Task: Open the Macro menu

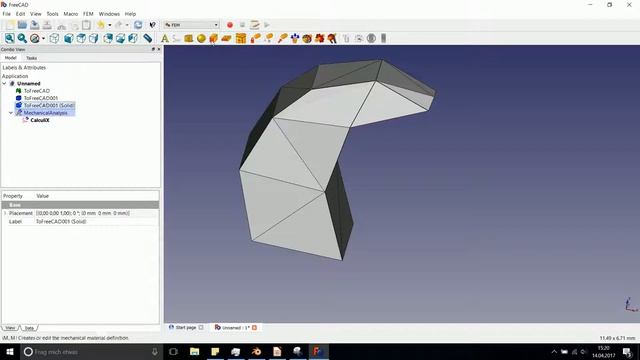Action: pyautogui.click(x=71, y=14)
